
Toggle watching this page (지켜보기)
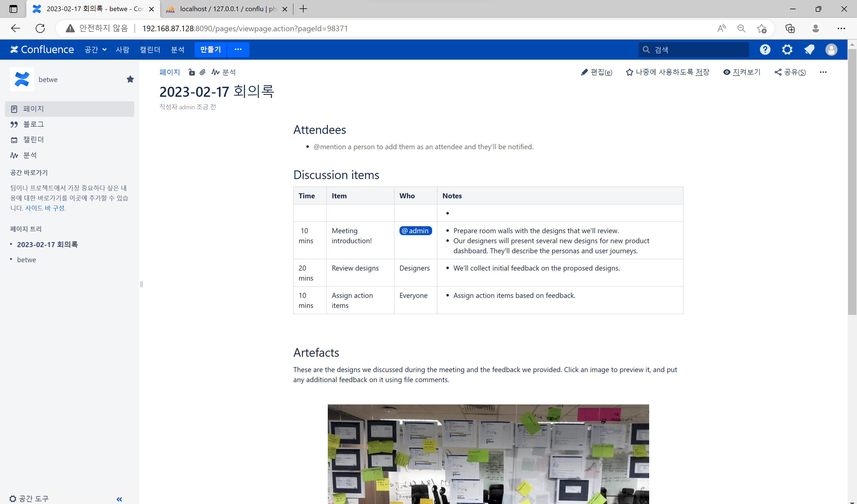742,72
